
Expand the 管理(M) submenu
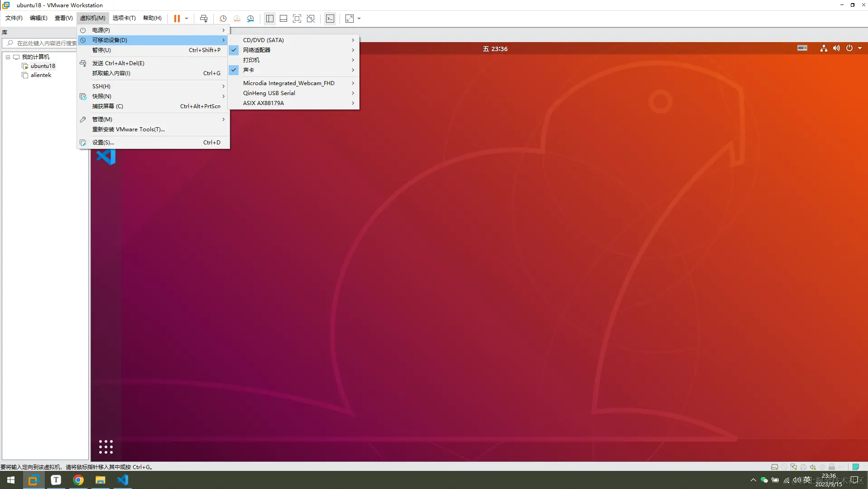coord(153,119)
